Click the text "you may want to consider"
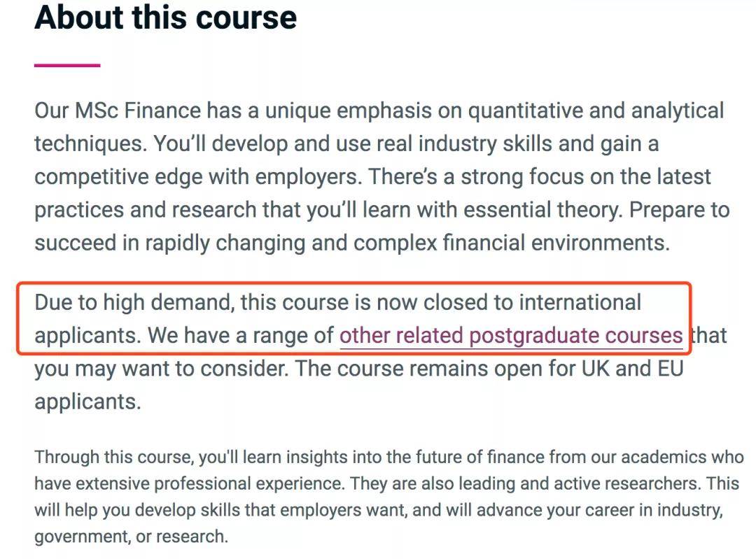756x559 pixels. point(161,369)
